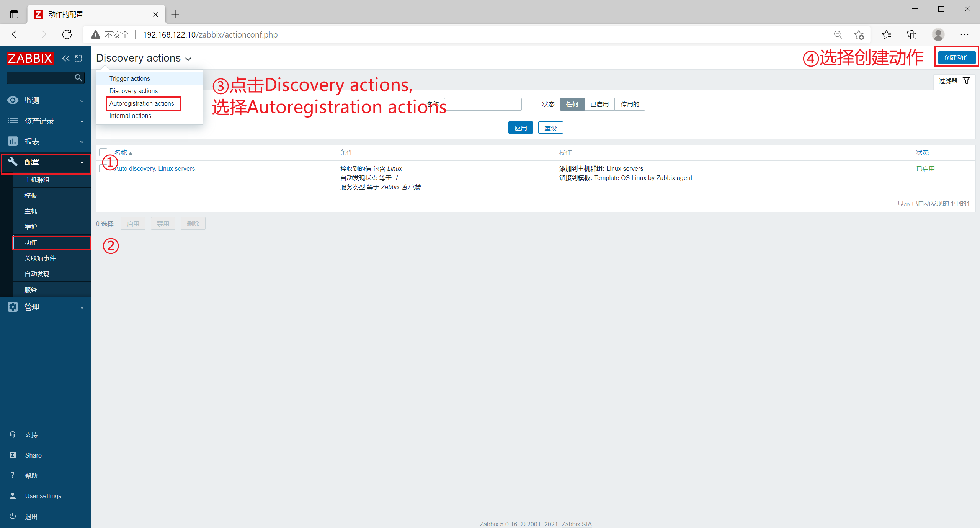Open 自动发现 in configuration submenu

pyautogui.click(x=52, y=274)
